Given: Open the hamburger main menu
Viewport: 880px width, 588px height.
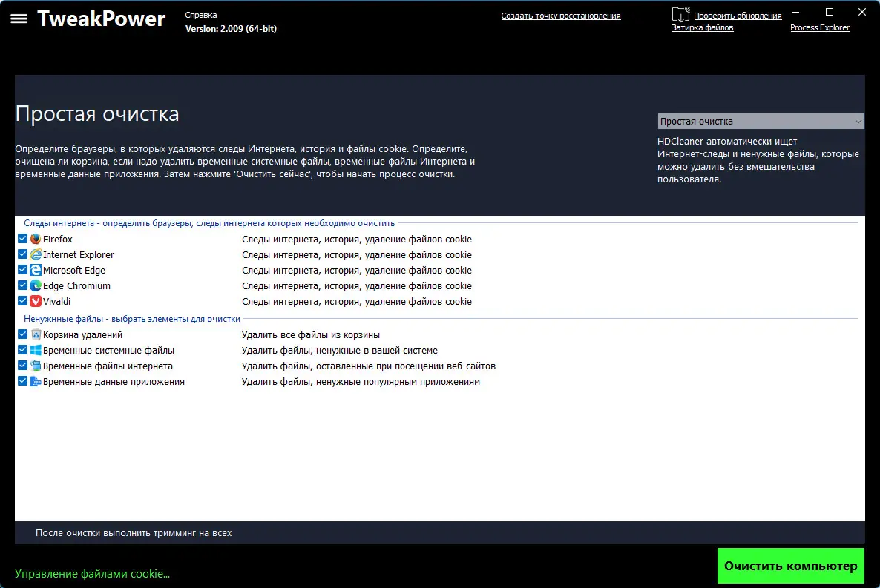Looking at the screenshot, I should (19, 19).
